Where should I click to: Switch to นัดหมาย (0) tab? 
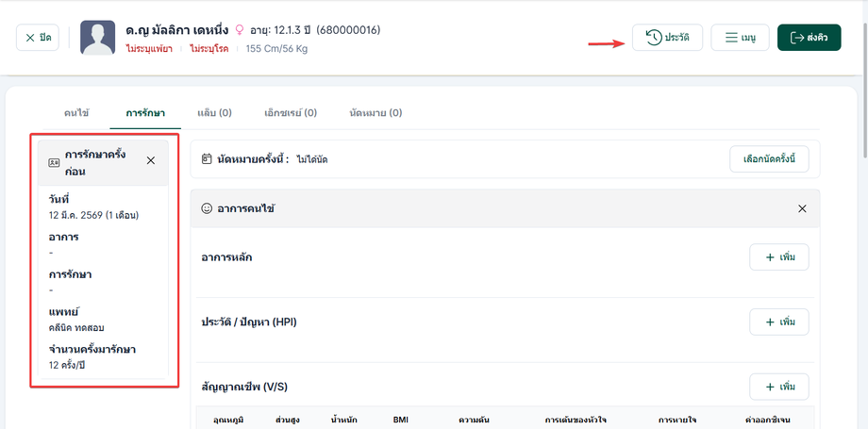point(376,113)
